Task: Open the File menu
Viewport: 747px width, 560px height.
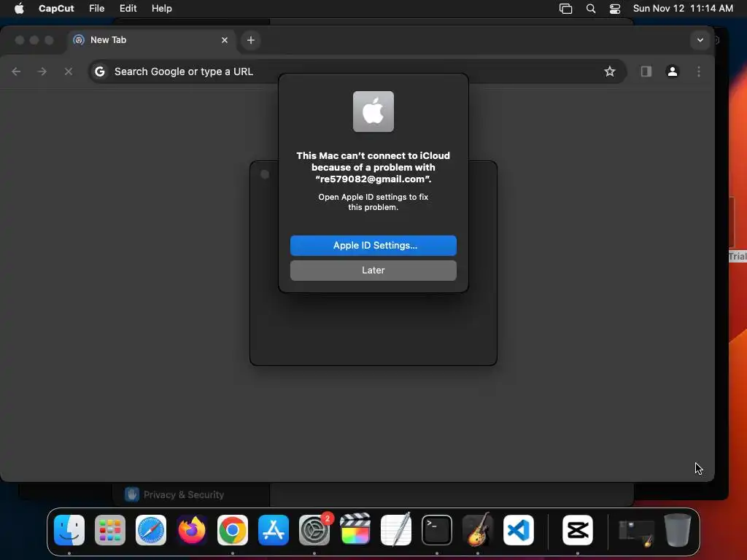Action: (x=97, y=9)
